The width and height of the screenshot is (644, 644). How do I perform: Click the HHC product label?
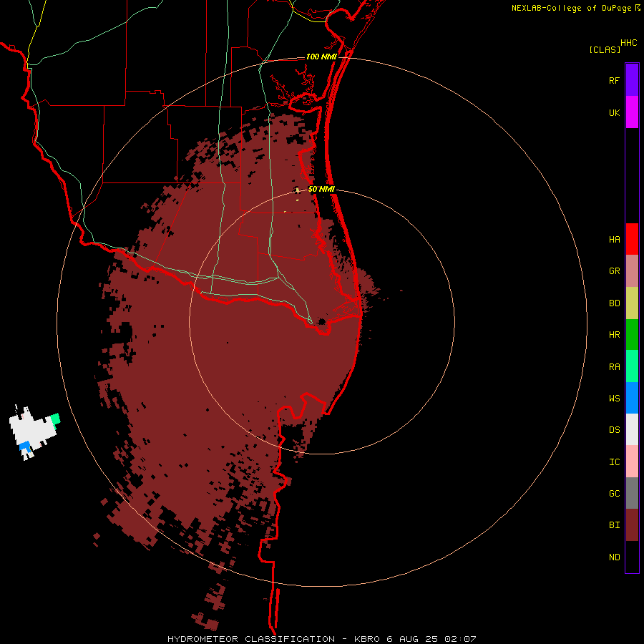[628, 43]
